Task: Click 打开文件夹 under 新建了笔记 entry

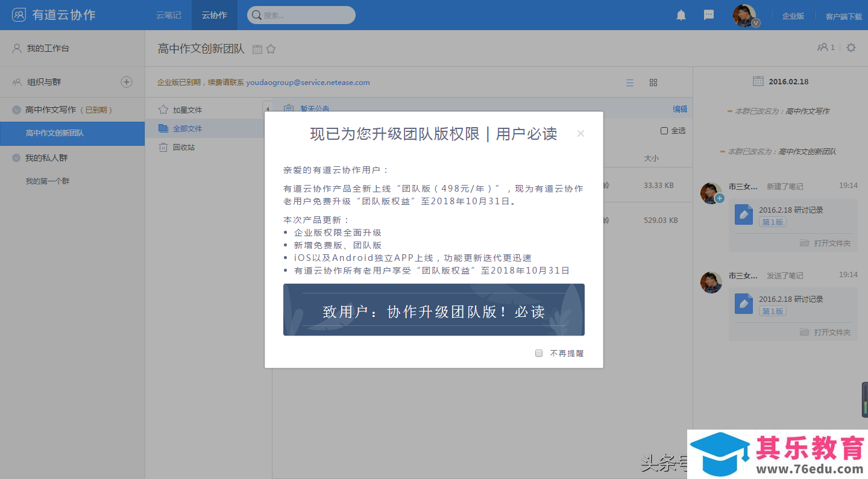Action: (x=825, y=243)
